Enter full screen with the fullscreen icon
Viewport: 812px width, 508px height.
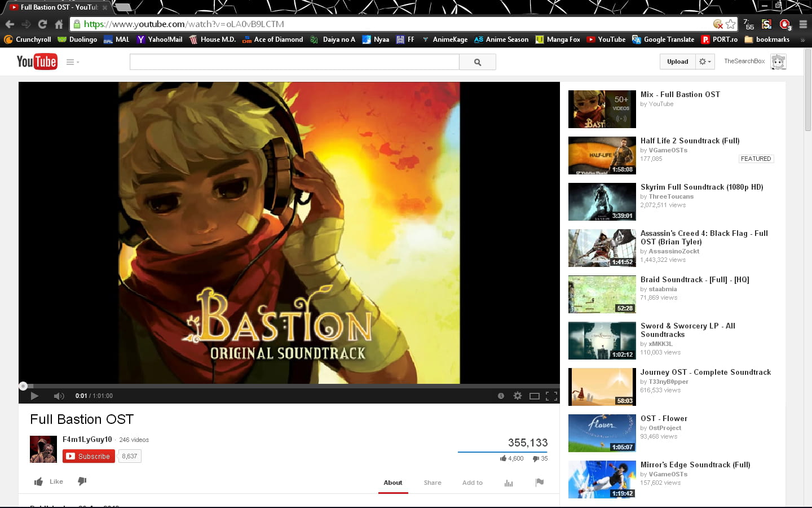coord(551,396)
